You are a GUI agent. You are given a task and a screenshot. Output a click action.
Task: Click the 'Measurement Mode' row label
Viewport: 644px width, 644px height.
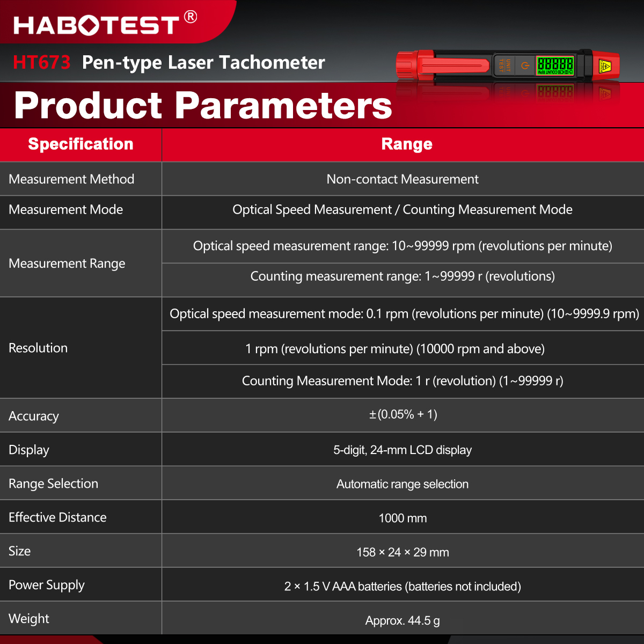(x=65, y=210)
